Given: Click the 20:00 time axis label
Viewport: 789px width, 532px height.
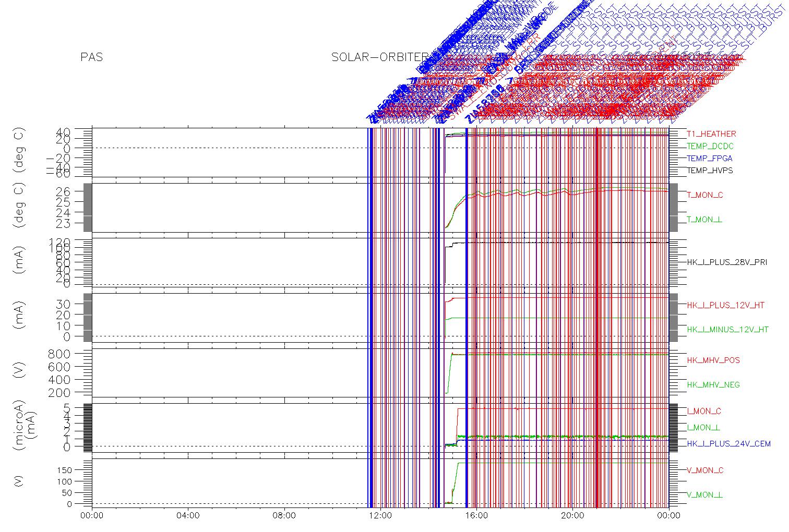Looking at the screenshot, I should 572,516.
